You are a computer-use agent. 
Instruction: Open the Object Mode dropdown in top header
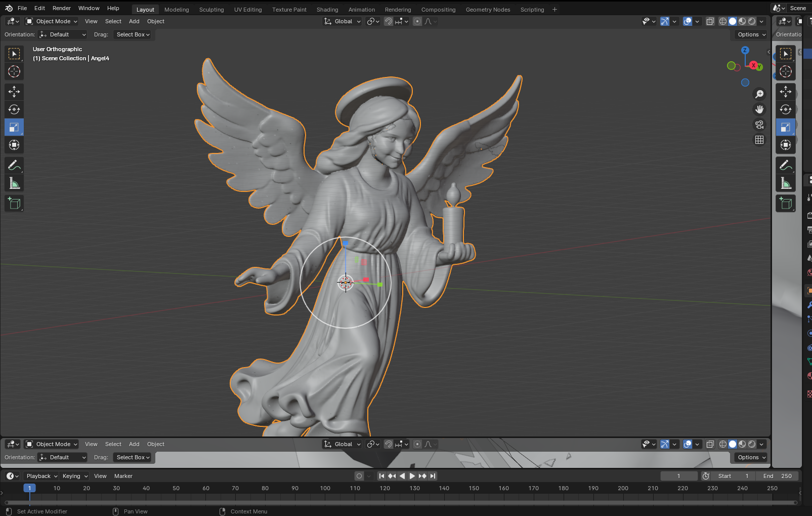coord(52,21)
